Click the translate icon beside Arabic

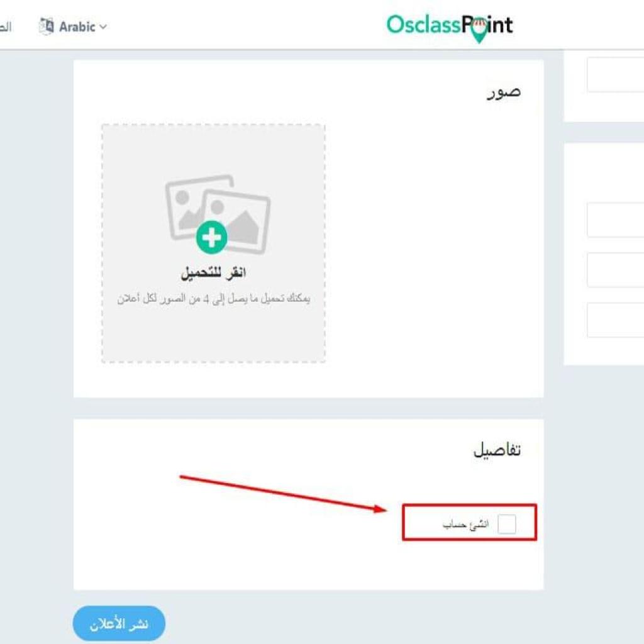(x=46, y=26)
